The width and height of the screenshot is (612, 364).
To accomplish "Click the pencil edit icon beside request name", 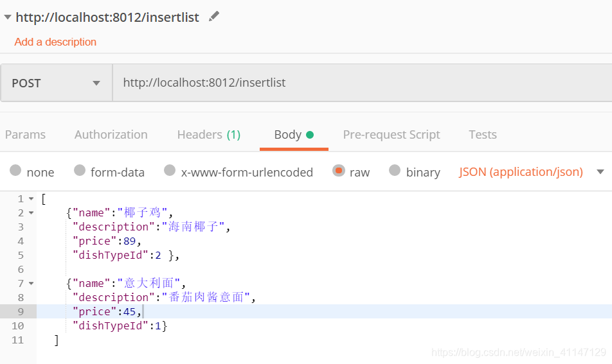I will 214,16.
